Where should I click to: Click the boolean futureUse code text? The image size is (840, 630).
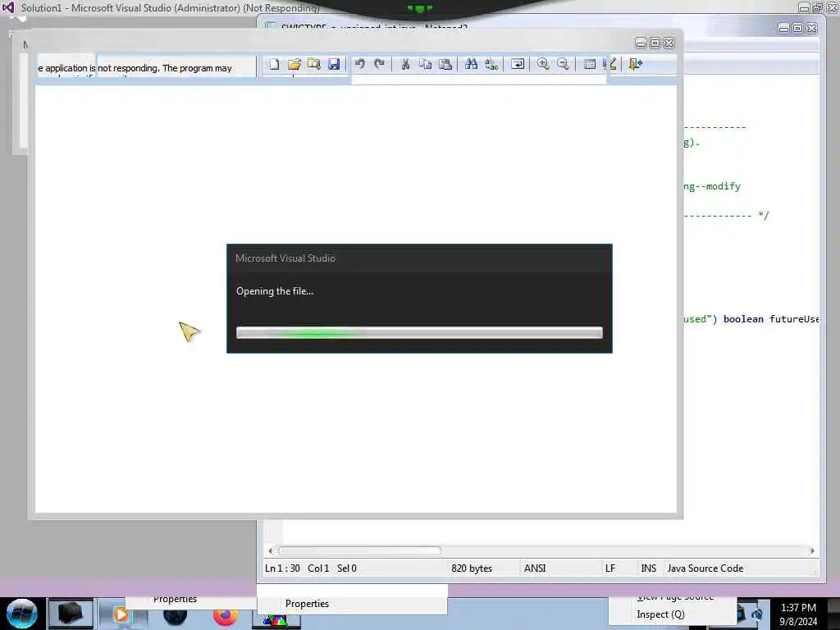[x=771, y=319]
